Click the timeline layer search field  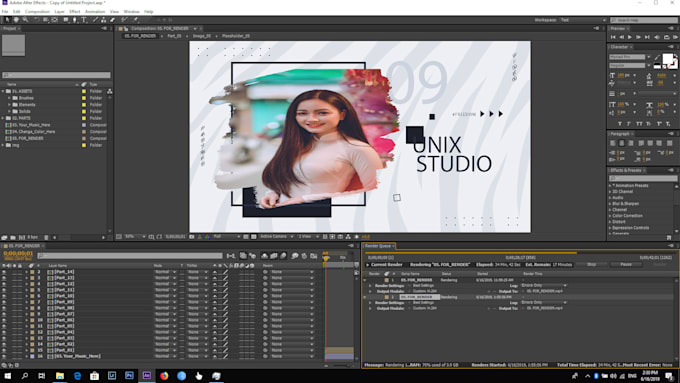pyautogui.click(x=130, y=256)
